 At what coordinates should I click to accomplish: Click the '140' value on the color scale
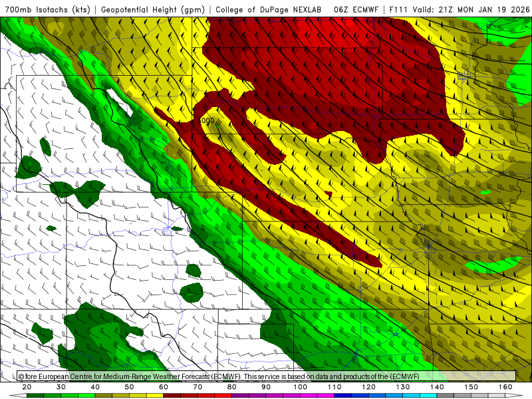pyautogui.click(x=437, y=387)
